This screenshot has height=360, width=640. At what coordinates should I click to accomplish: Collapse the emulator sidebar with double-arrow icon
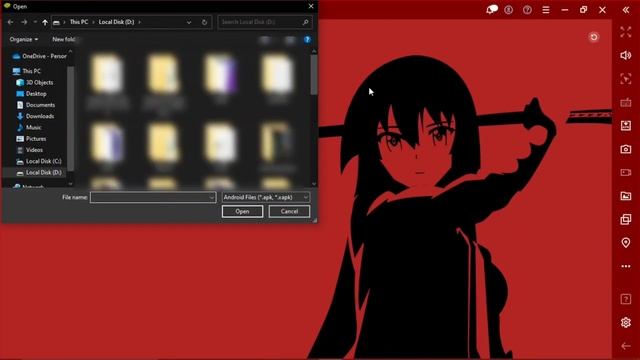(x=626, y=10)
